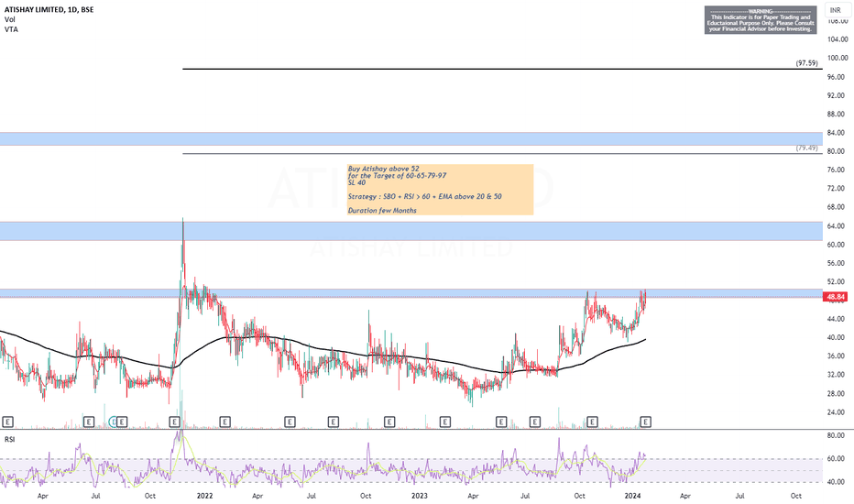Click the red 48.84 current price tag

(836, 297)
